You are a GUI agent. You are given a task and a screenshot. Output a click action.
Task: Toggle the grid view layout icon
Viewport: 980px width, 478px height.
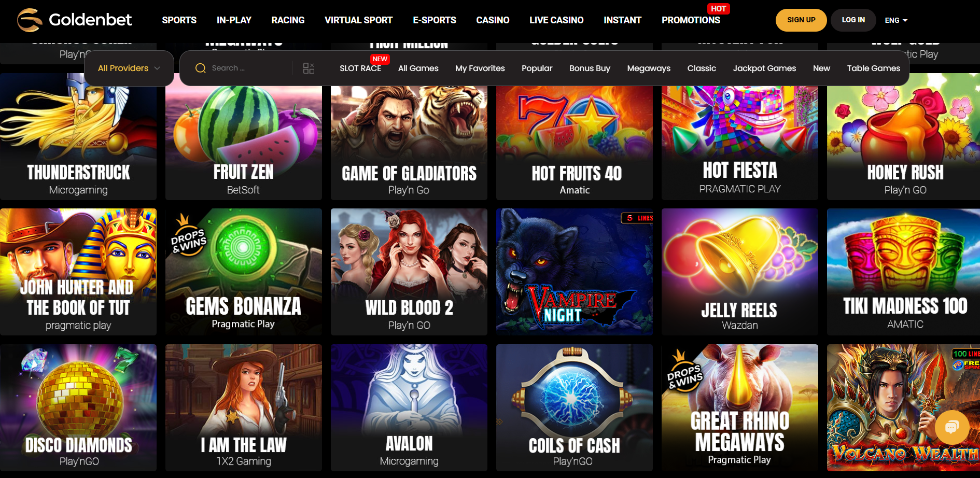click(309, 68)
